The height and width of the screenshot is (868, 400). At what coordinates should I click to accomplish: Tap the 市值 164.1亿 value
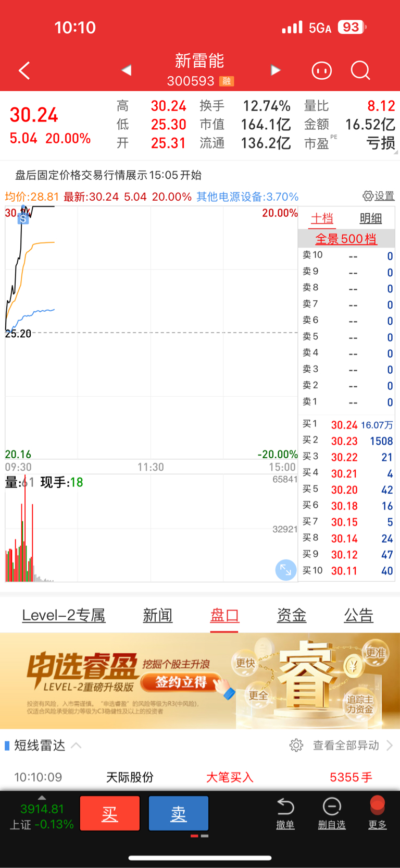(x=265, y=125)
